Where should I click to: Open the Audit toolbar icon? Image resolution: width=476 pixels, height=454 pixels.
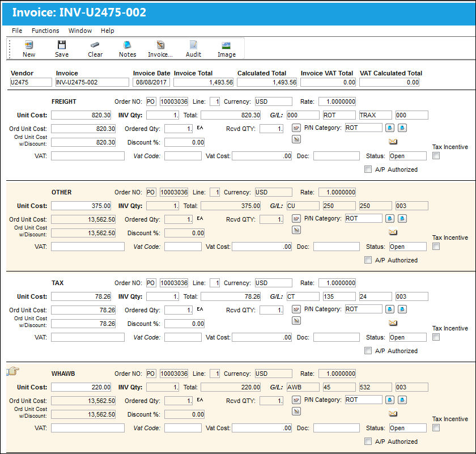tap(193, 45)
